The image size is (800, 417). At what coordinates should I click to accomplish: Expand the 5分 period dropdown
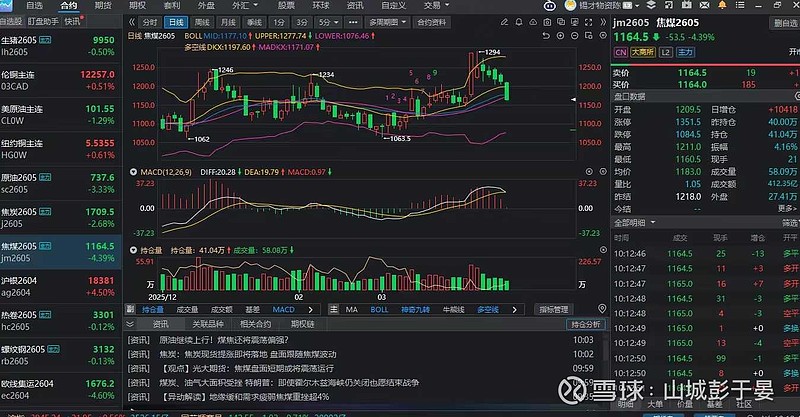[329, 22]
